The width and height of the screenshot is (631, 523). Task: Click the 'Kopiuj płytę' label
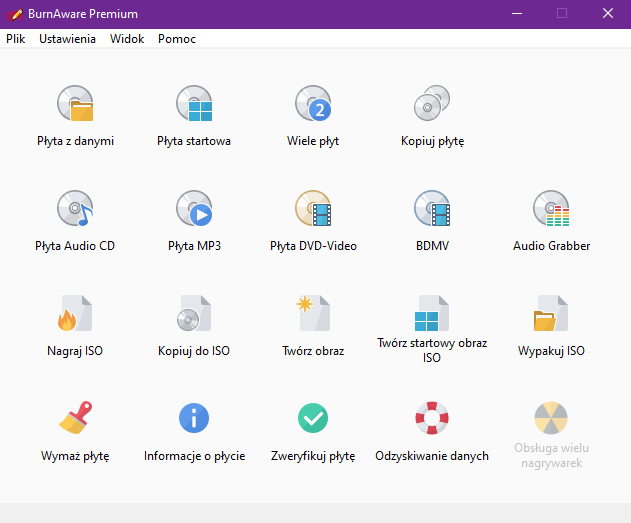tap(433, 141)
